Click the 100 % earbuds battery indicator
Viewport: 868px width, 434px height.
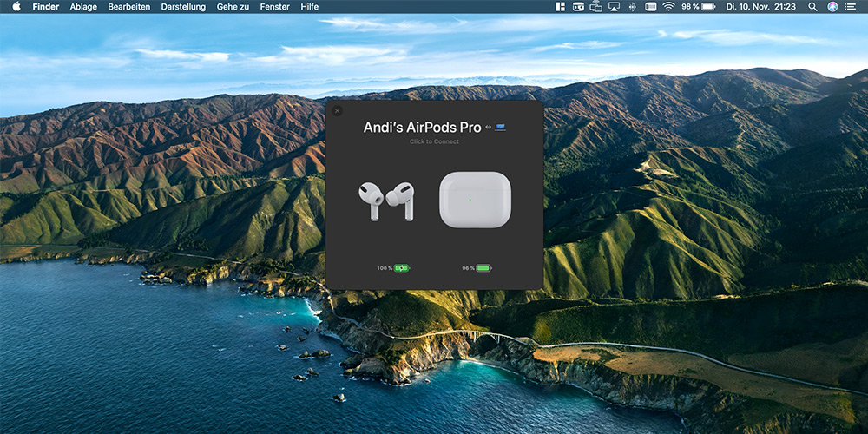[x=393, y=268]
